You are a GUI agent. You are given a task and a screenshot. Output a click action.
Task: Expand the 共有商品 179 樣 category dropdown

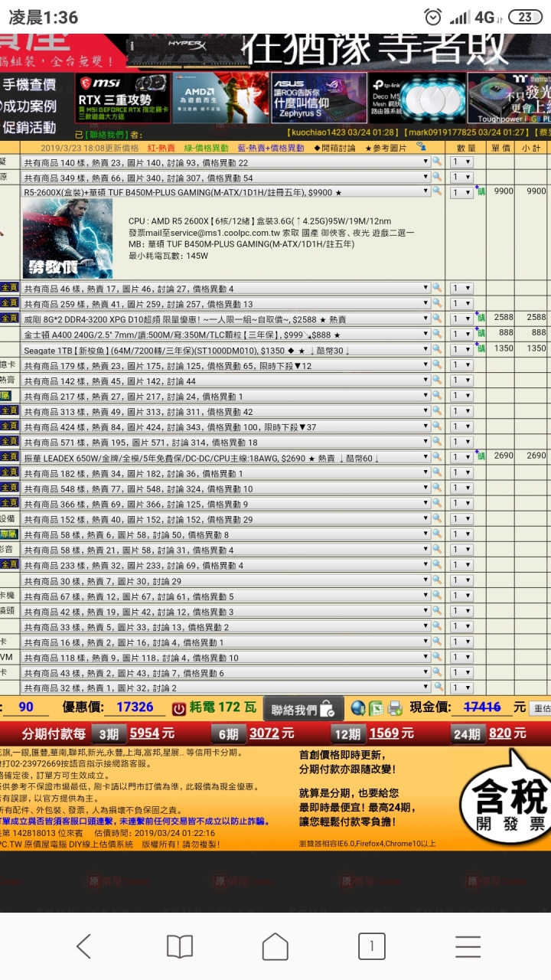point(227,365)
